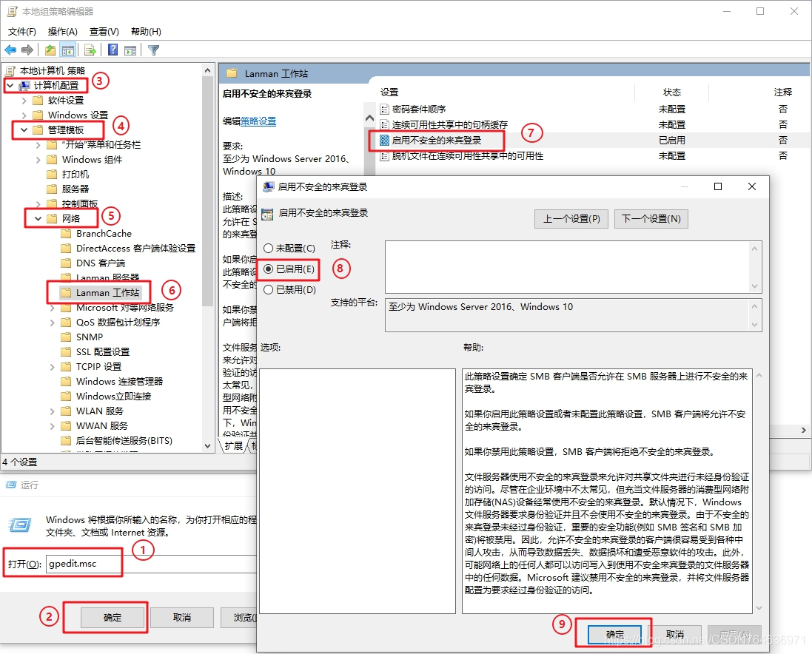Screen dimensions: 812x654
Task: Click the 服务器 folder icon
Action: (52, 189)
